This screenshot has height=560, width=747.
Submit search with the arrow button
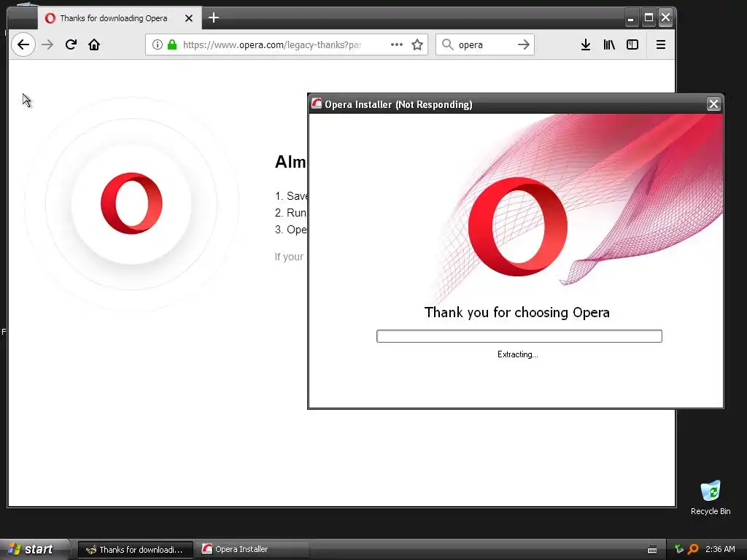tap(524, 44)
